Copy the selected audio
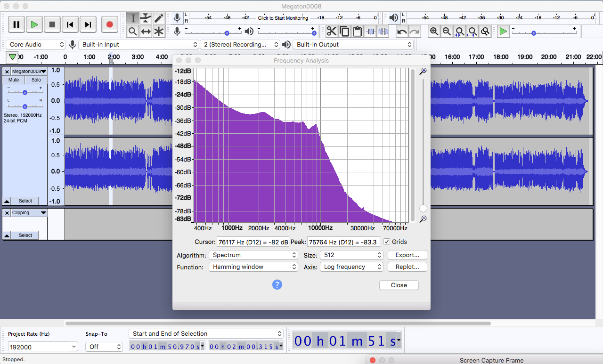 pyautogui.click(x=344, y=32)
